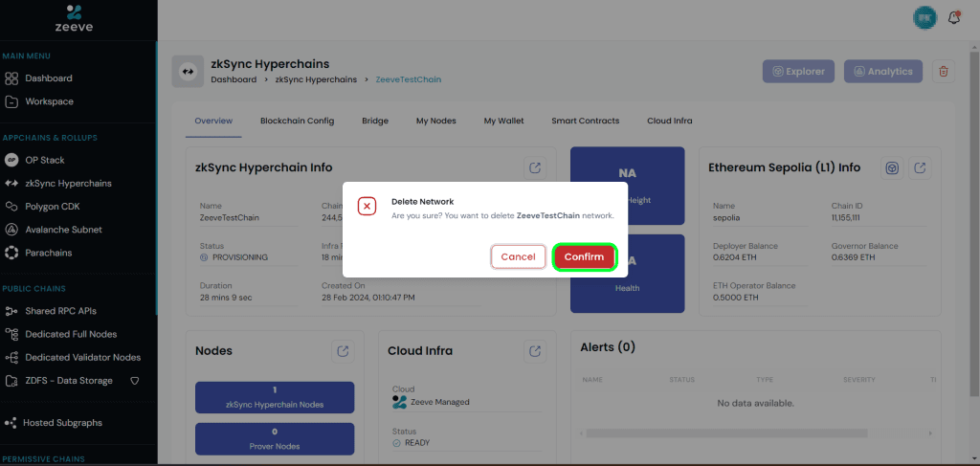Image resolution: width=980 pixels, height=466 pixels.
Task: Click the Alerts table horizontal scrollbar
Action: tap(726, 433)
